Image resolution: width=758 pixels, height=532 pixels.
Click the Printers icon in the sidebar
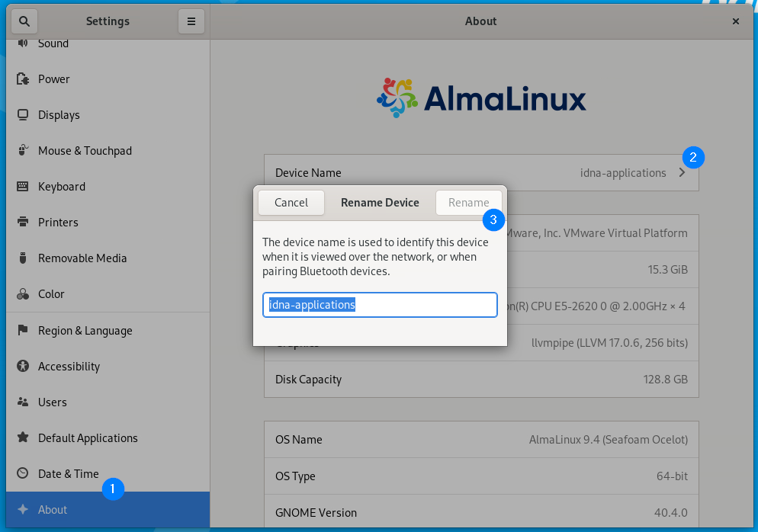[x=23, y=222]
